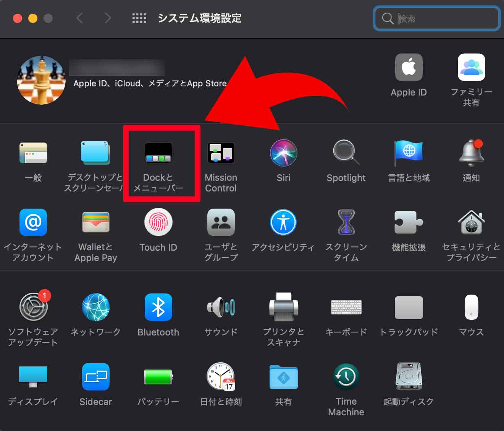
Task: Open サウンド preferences
Action: (x=221, y=307)
